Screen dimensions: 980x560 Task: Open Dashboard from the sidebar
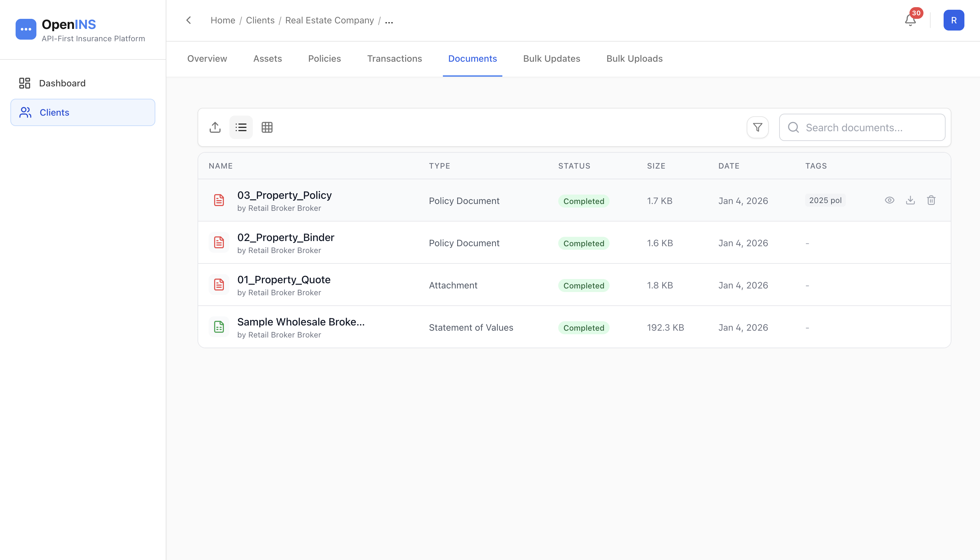[x=62, y=83]
